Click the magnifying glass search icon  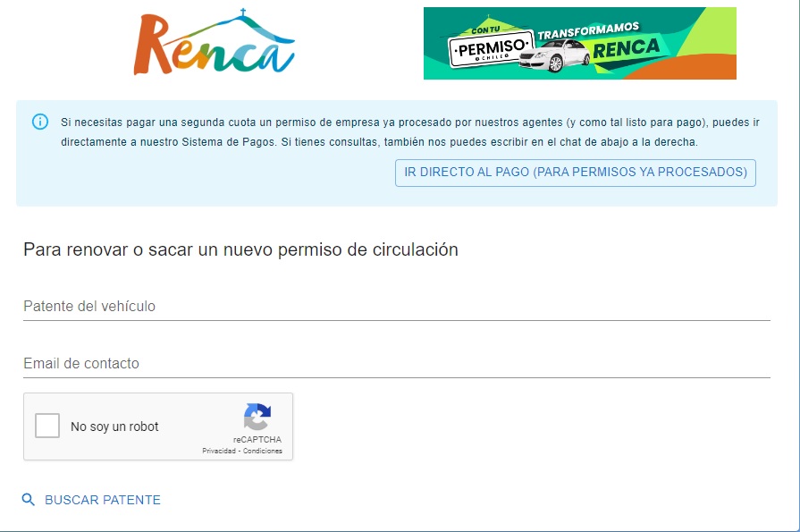click(x=29, y=500)
